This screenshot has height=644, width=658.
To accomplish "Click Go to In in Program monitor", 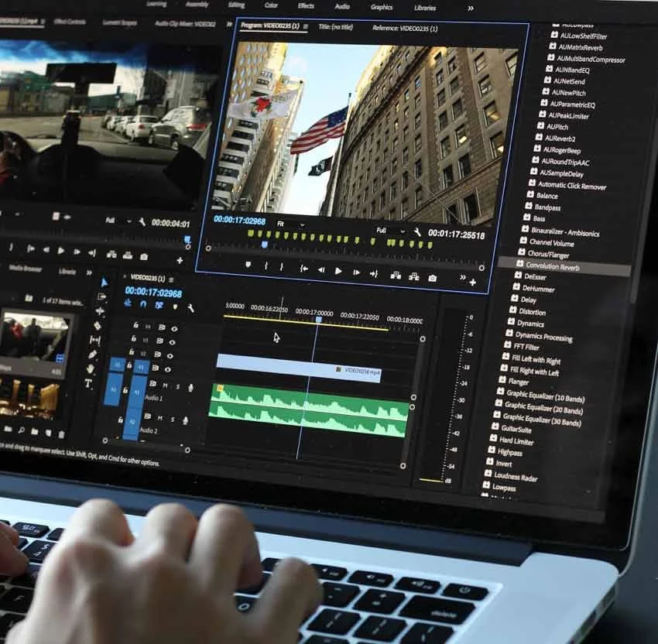I will [x=303, y=269].
